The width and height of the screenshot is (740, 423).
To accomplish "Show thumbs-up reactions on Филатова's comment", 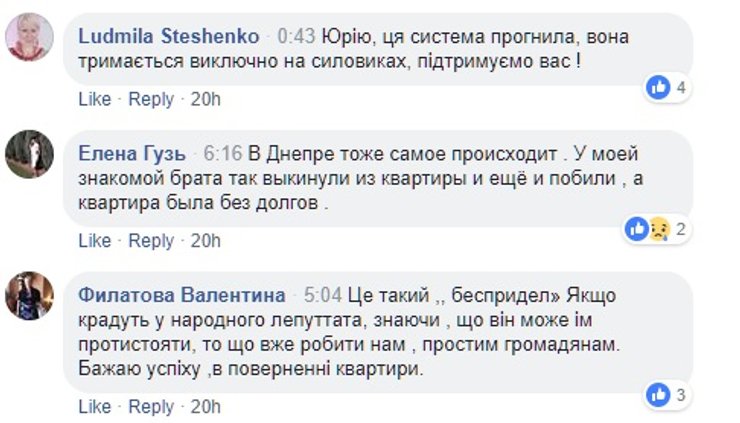I will (667, 394).
